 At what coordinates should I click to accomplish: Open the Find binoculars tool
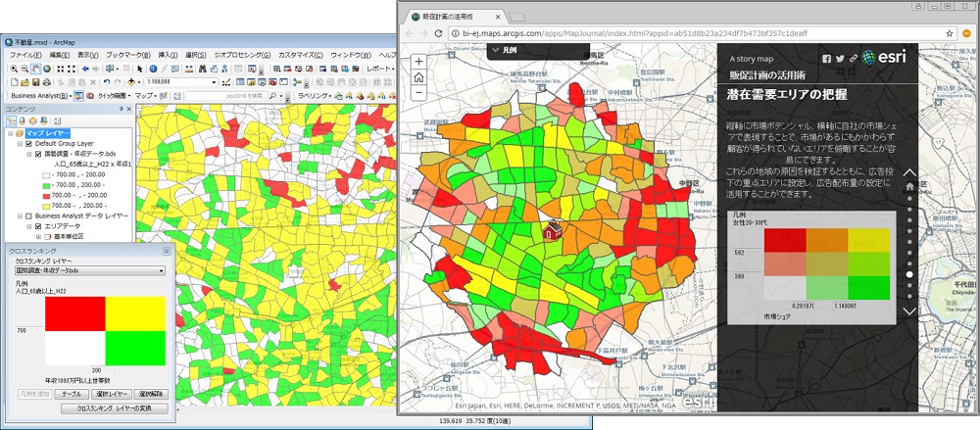click(x=202, y=69)
